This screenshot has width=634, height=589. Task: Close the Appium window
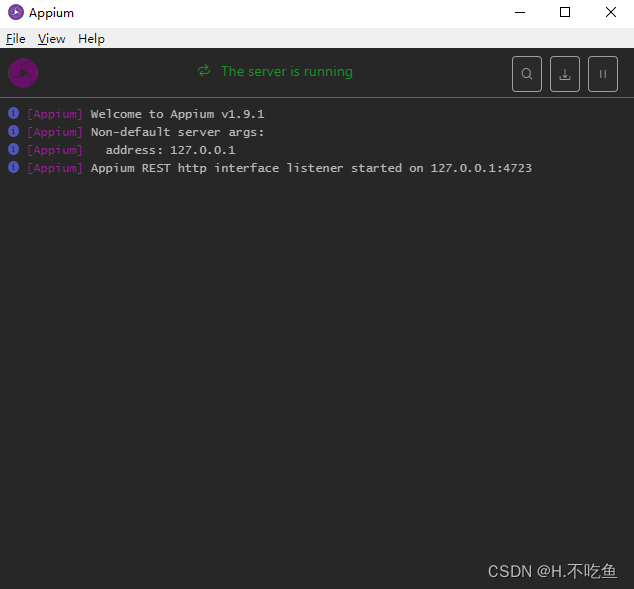(x=611, y=13)
